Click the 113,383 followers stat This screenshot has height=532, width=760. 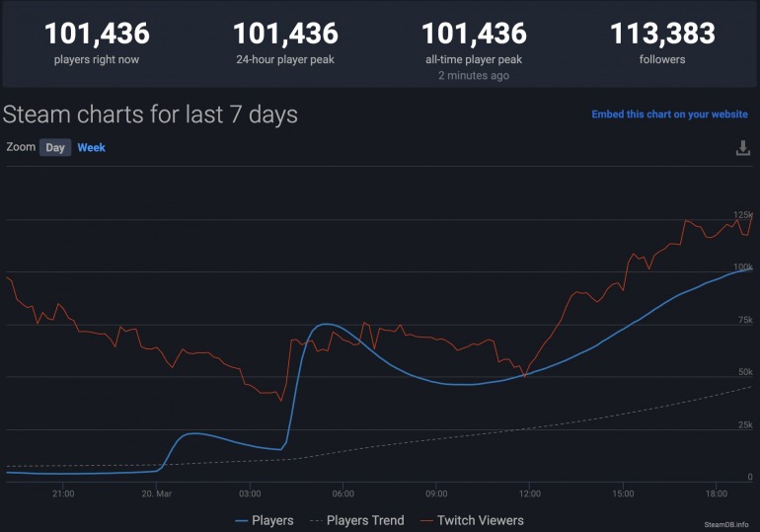tap(662, 35)
